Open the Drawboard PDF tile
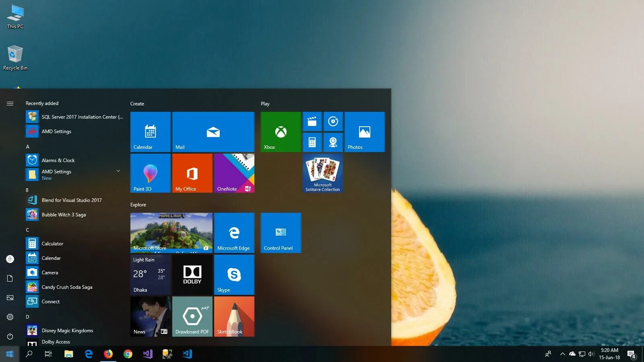This screenshot has width=644, height=362. point(192,317)
